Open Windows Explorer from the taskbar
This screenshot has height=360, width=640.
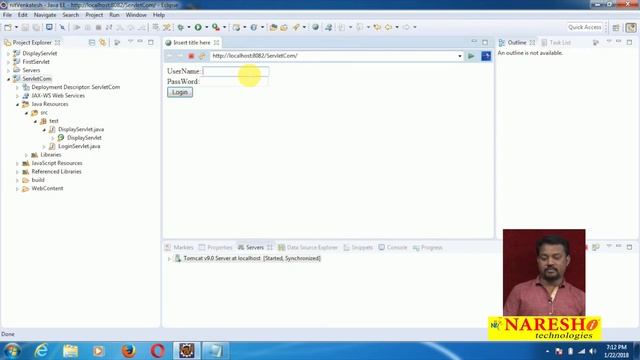70,351
